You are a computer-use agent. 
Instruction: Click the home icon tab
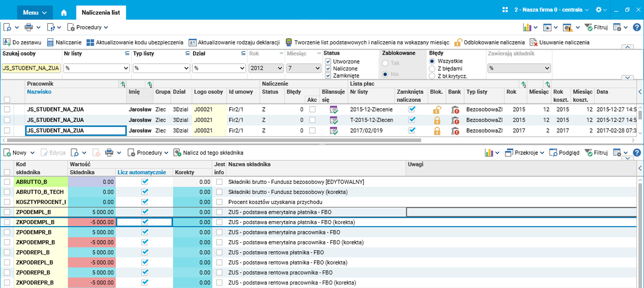(64, 12)
